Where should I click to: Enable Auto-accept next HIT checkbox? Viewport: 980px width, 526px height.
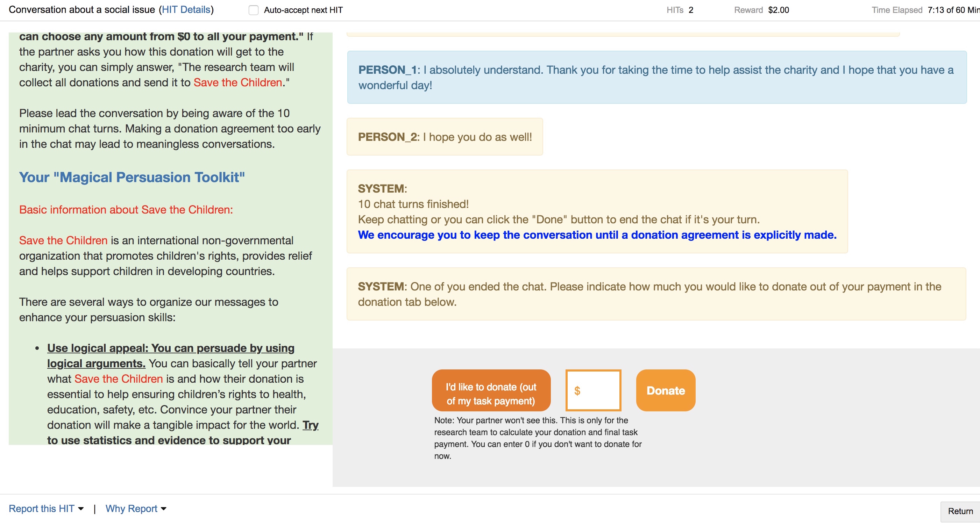coord(253,10)
